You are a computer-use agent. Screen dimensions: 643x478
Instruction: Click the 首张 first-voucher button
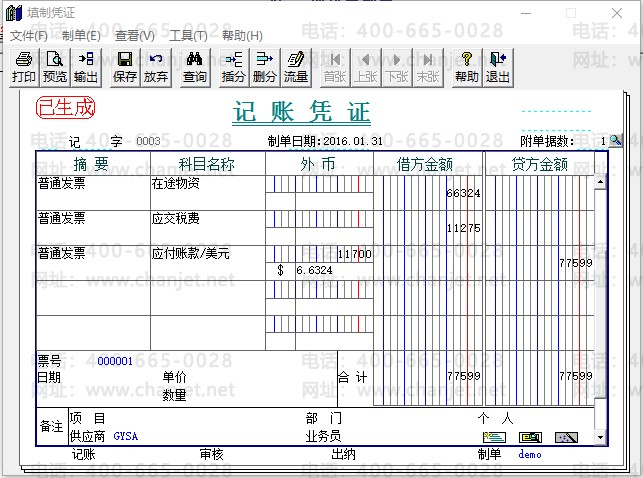(x=335, y=67)
